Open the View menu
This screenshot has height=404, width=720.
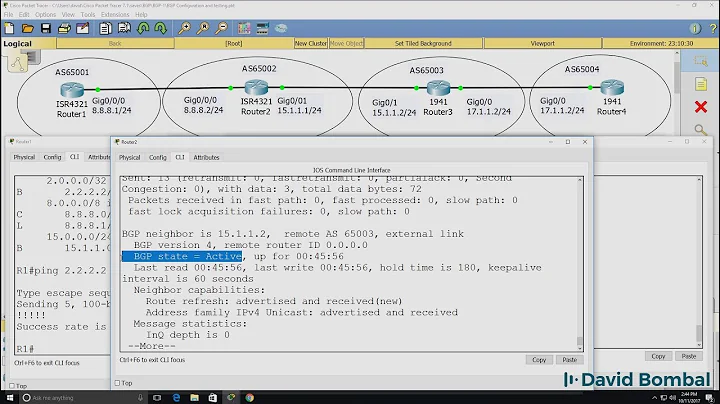click(x=68, y=15)
